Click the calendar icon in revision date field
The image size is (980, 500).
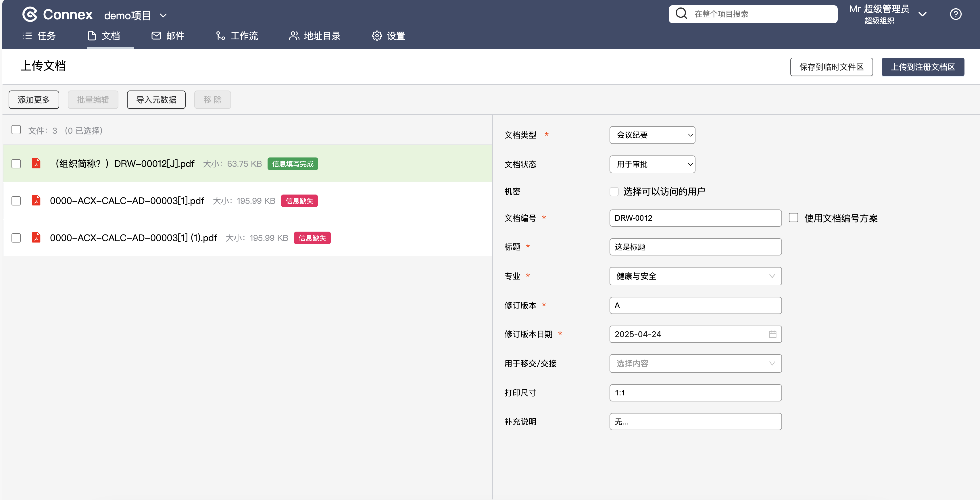click(772, 334)
